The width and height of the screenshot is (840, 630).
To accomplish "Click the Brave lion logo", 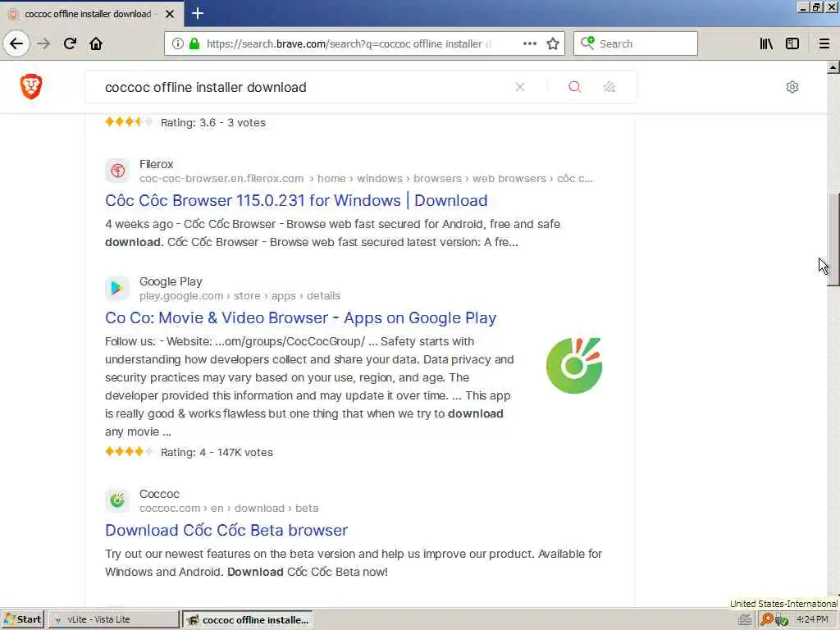I will [31, 87].
